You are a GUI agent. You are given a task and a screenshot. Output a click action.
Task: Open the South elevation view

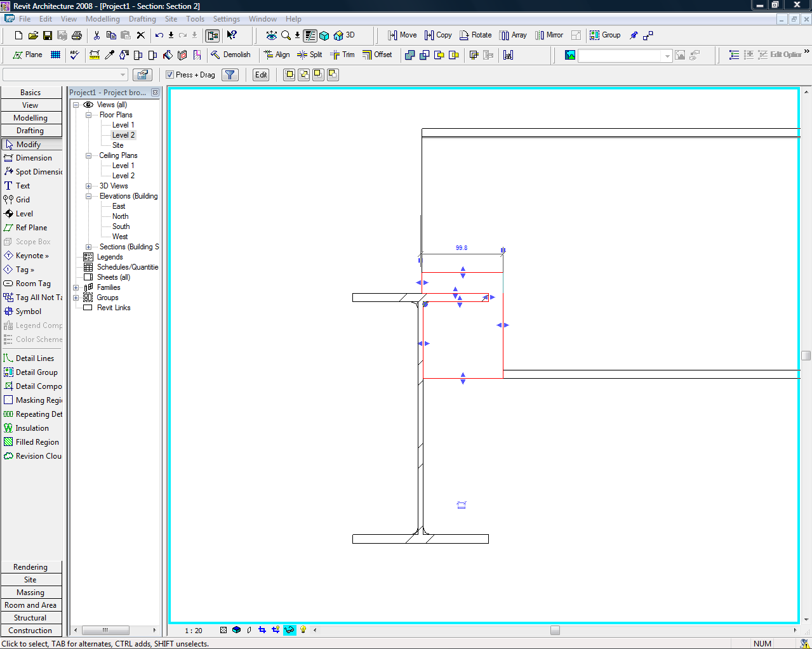coord(121,226)
